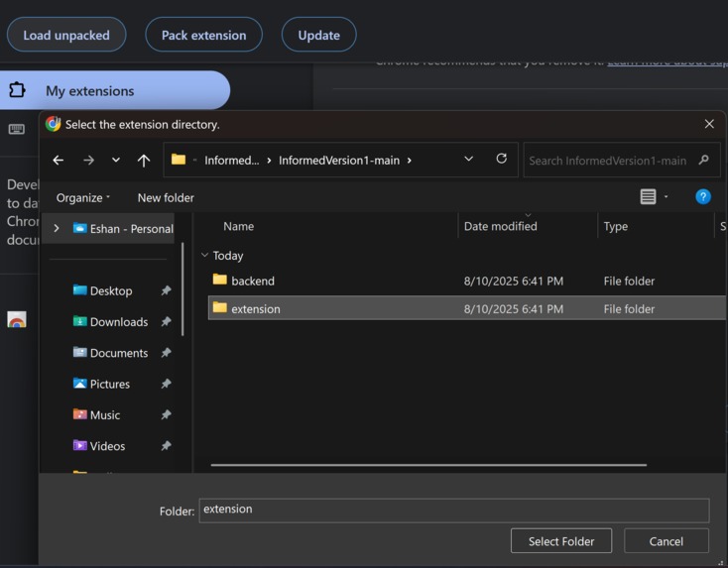The height and width of the screenshot is (568, 728).
Task: Open the recent locations dropdown chevron
Action: pyautogui.click(x=116, y=161)
